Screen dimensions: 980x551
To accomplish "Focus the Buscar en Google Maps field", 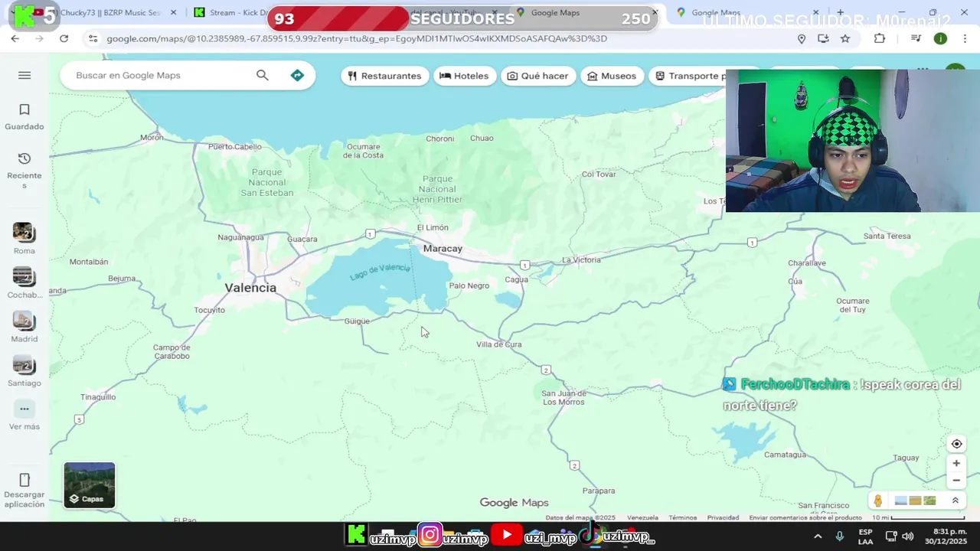I will click(x=161, y=75).
